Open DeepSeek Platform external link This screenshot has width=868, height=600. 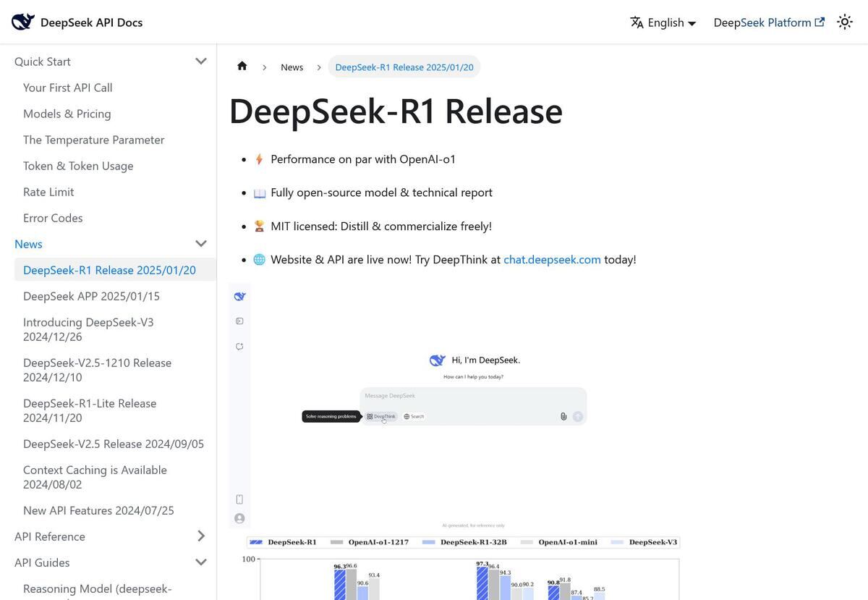[x=769, y=22]
